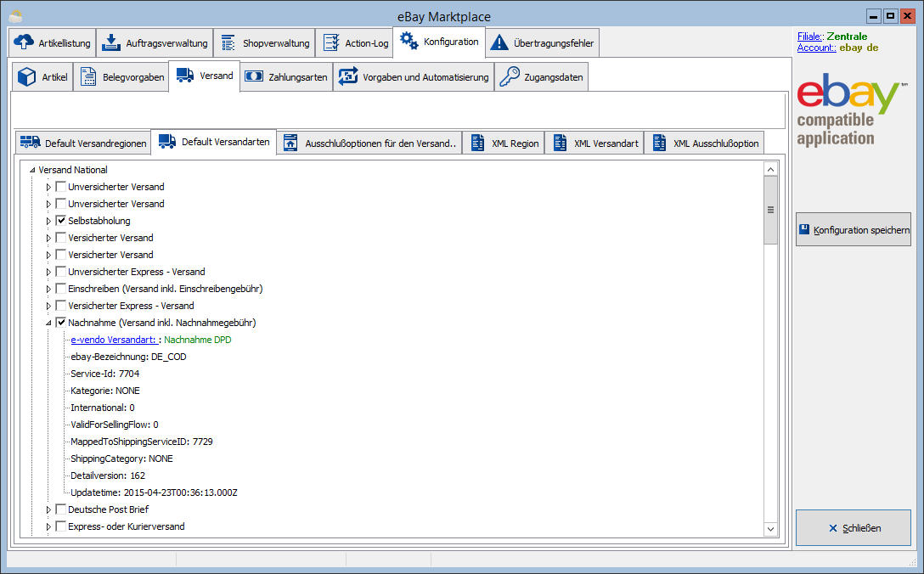This screenshot has height=574, width=924.
Task: Click the Artikel box icon
Action: [x=26, y=76]
